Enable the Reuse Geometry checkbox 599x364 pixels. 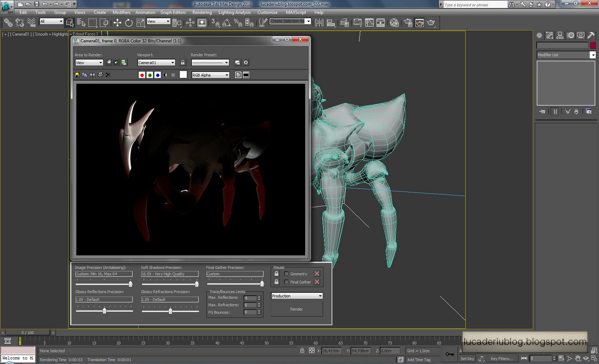pyautogui.click(x=286, y=274)
